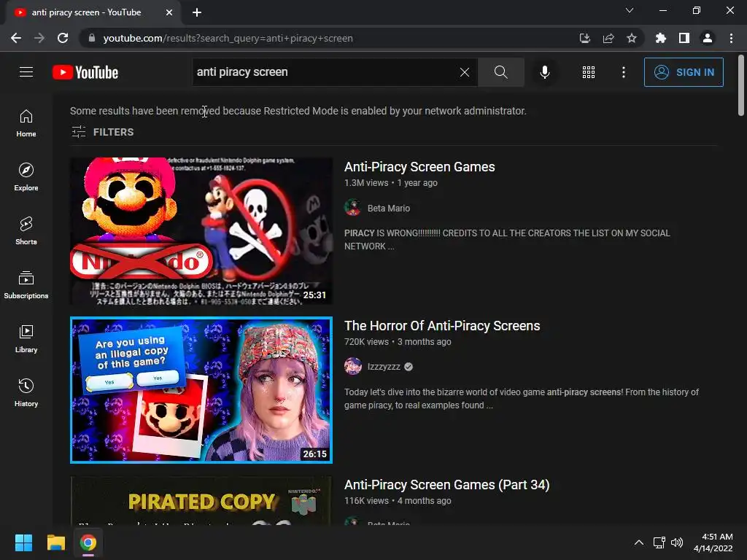Open Library in the sidebar

[26, 338]
